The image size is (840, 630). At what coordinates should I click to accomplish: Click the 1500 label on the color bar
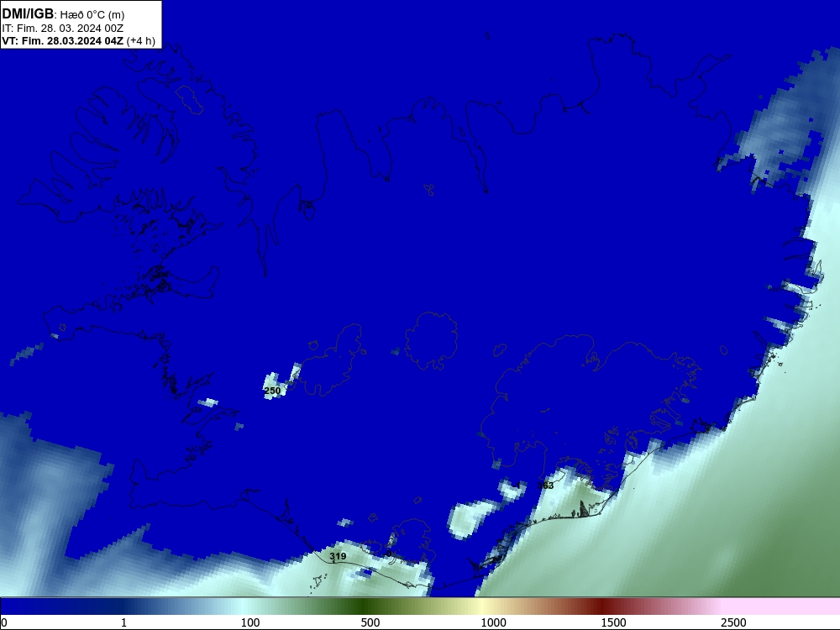pyautogui.click(x=613, y=622)
